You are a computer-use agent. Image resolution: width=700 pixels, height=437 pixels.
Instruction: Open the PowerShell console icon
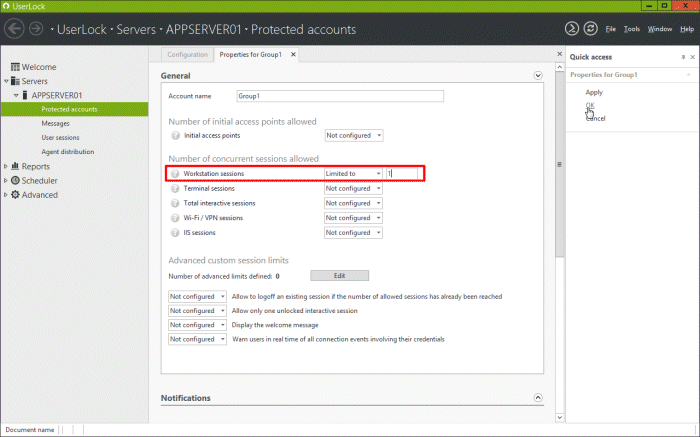click(x=571, y=29)
